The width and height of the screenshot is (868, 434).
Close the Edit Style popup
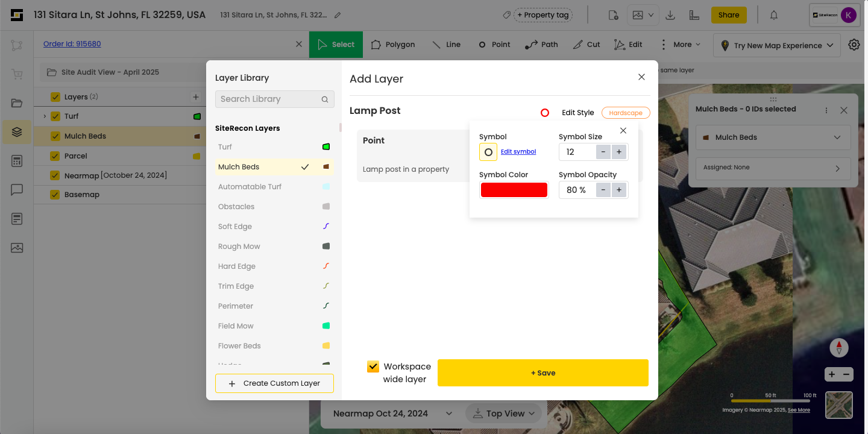[x=623, y=131]
